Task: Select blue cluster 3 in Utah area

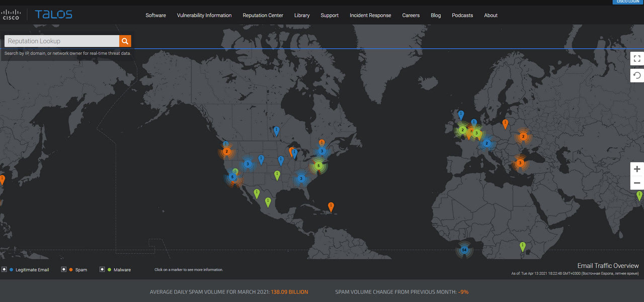Action: click(248, 164)
